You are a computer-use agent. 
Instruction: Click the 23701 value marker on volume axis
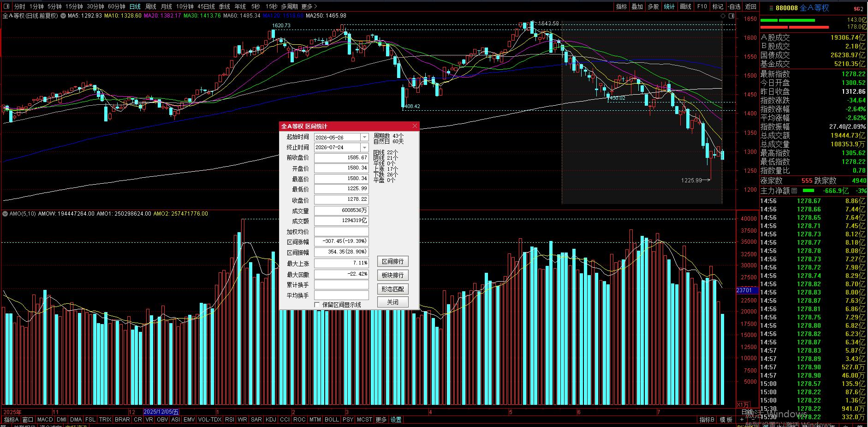[x=747, y=290]
